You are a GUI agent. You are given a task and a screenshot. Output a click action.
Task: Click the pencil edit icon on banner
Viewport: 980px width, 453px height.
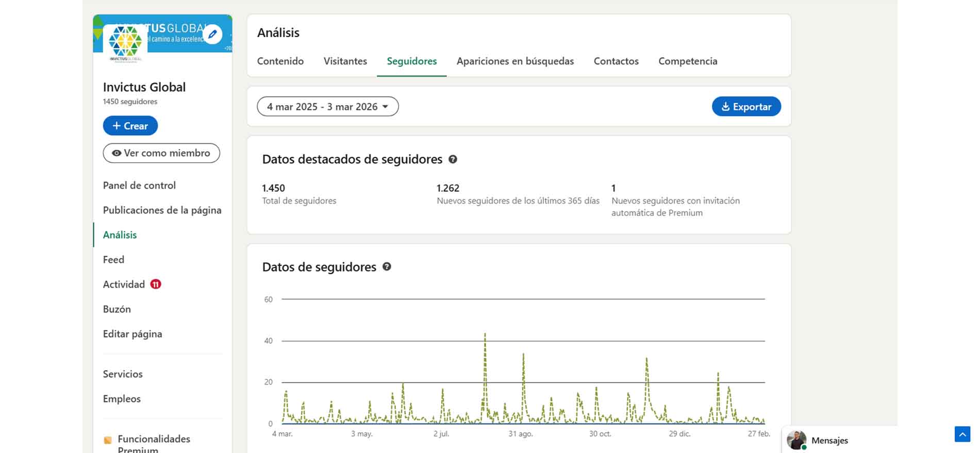212,35
